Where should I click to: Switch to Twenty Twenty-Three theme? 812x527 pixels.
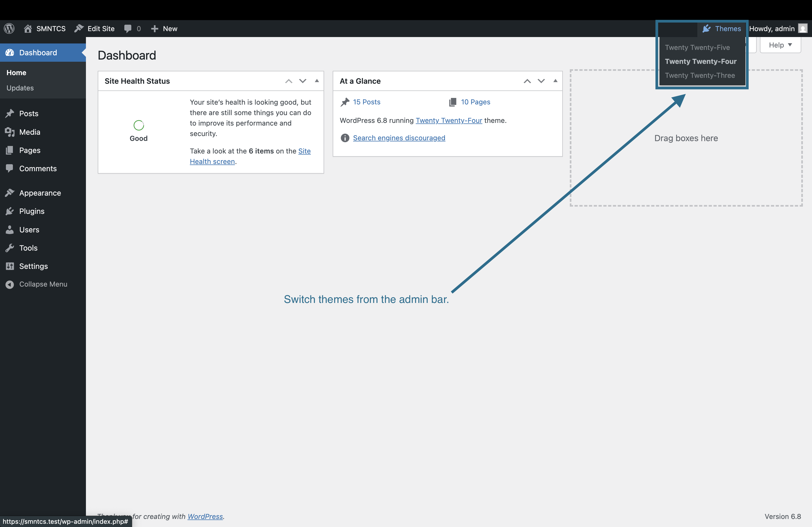700,75
